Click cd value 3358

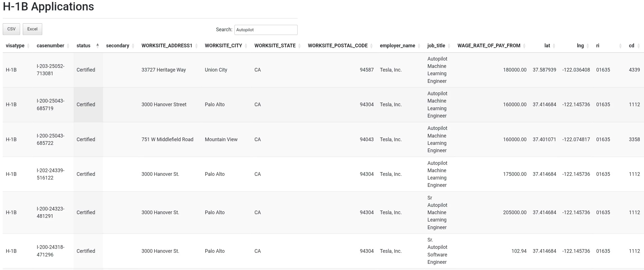[x=634, y=140]
